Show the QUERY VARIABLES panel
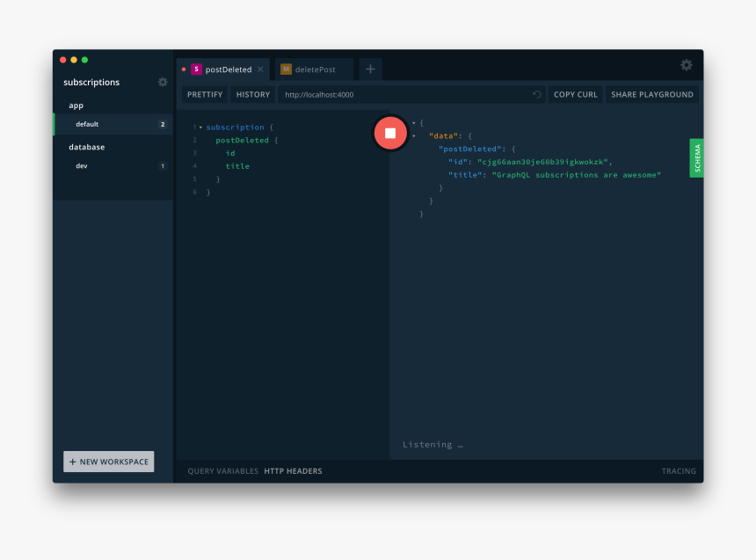Viewport: 756px width, 560px height. pyautogui.click(x=222, y=471)
